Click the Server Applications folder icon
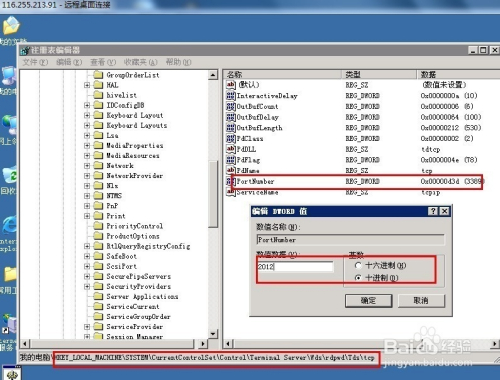500x380 pixels. [x=98, y=296]
